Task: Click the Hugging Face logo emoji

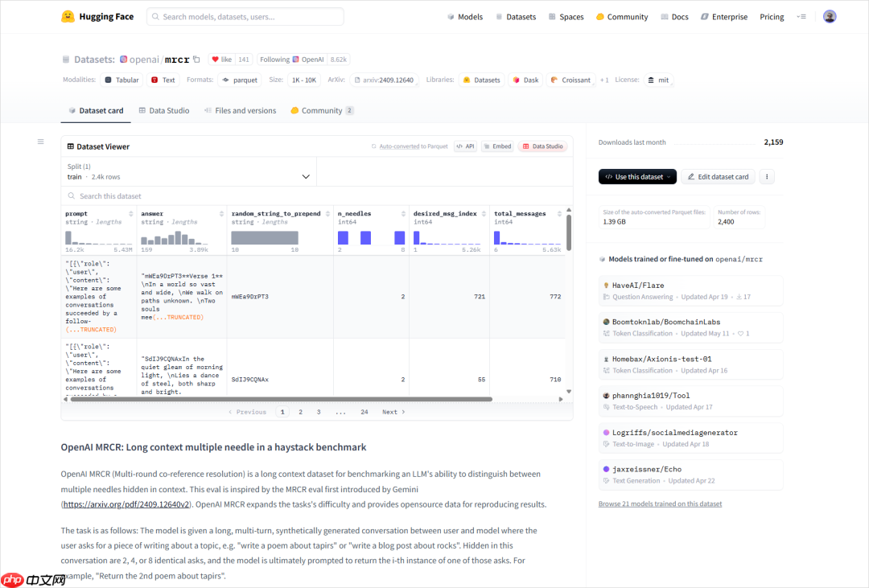Action: pos(68,17)
